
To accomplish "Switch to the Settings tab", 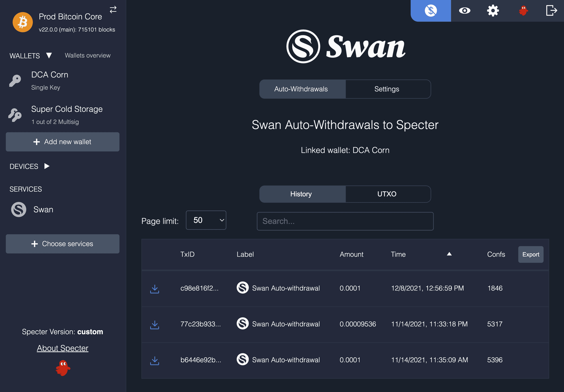I will 387,89.
